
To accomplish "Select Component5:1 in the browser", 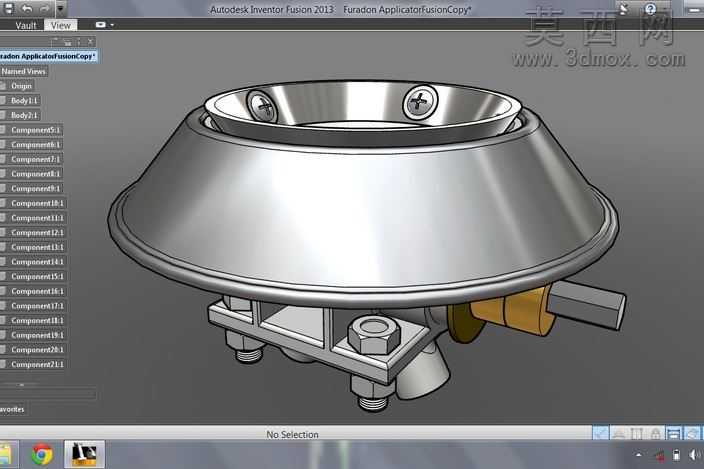I will click(35, 130).
